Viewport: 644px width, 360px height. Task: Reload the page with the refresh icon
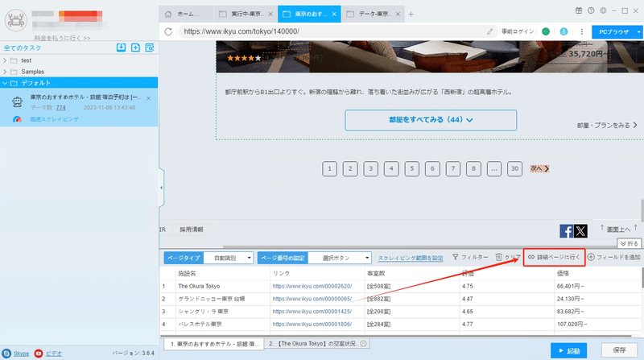tap(168, 31)
